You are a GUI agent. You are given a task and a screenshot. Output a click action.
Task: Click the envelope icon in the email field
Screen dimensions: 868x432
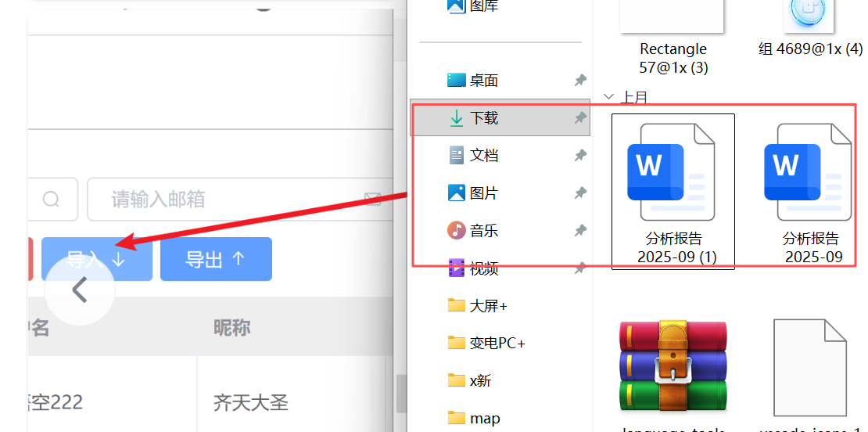pyautogui.click(x=372, y=199)
